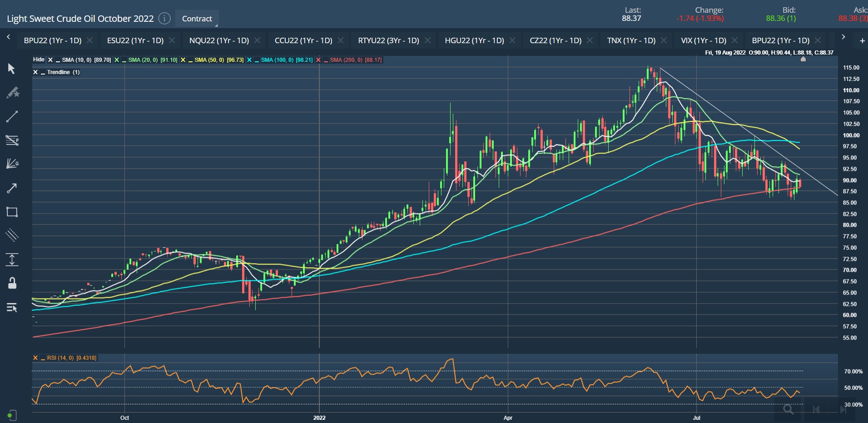Close the ESU22 (1Yr - 1D) tab
The height and width of the screenshot is (423, 868).
pyautogui.click(x=172, y=40)
